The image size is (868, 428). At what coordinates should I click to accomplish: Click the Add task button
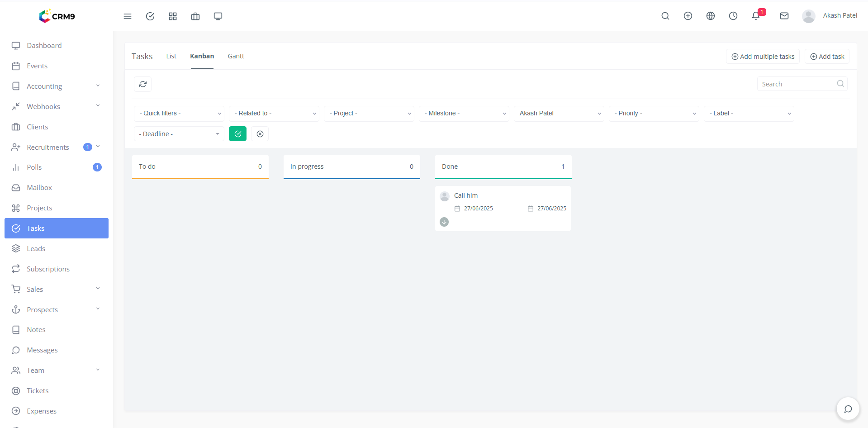(827, 57)
